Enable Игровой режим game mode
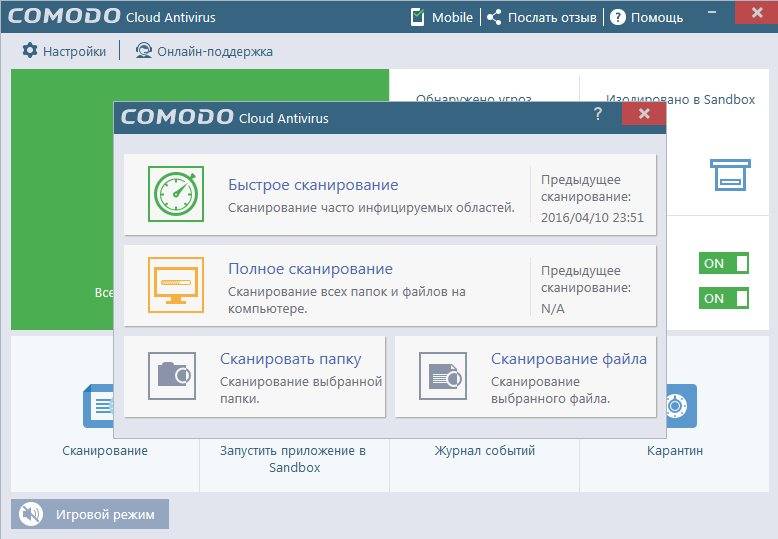 click(x=90, y=514)
